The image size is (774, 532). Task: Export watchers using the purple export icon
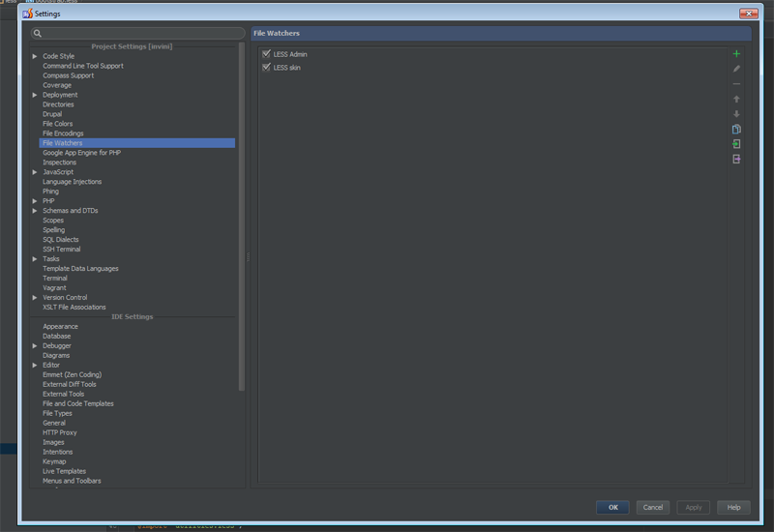tap(736, 159)
